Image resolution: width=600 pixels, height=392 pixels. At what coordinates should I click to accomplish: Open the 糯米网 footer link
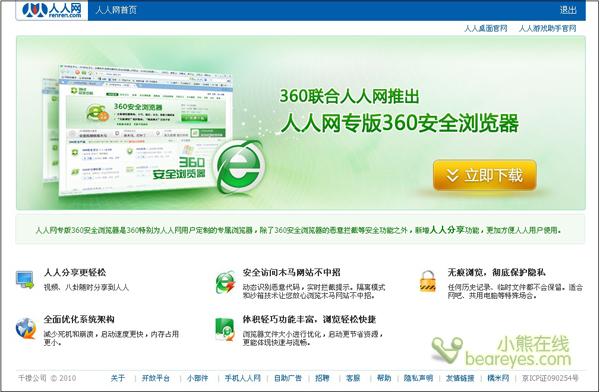tap(498, 378)
